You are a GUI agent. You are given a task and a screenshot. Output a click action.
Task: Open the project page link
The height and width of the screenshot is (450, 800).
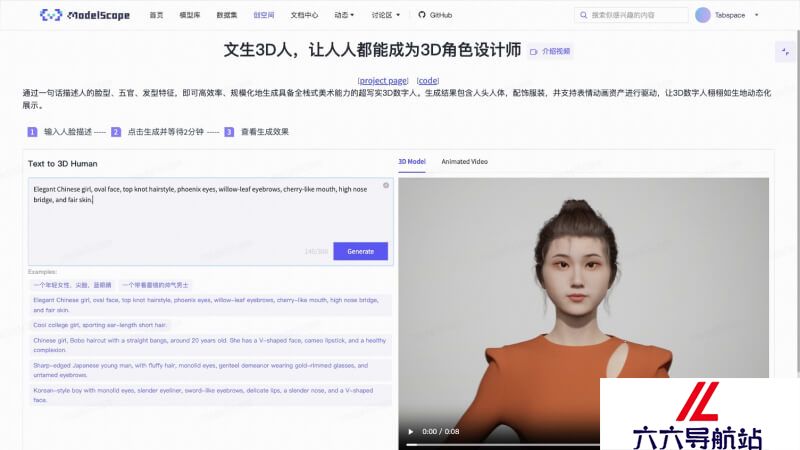coord(383,81)
